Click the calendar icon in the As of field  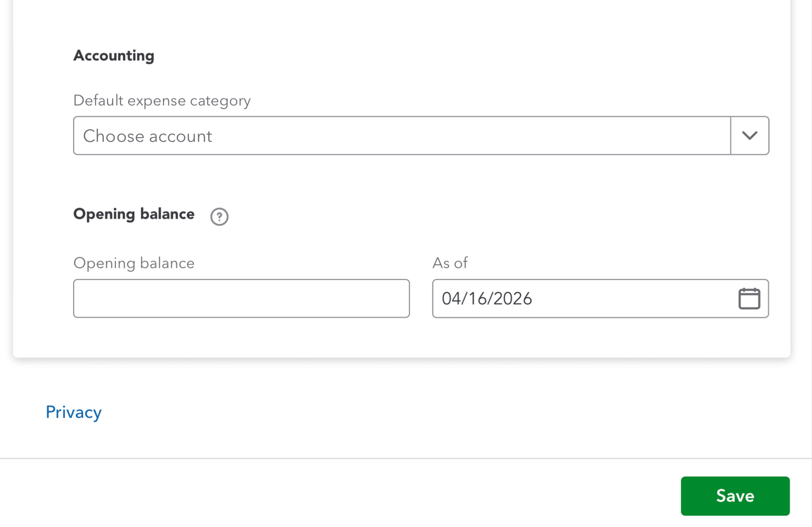pos(749,298)
